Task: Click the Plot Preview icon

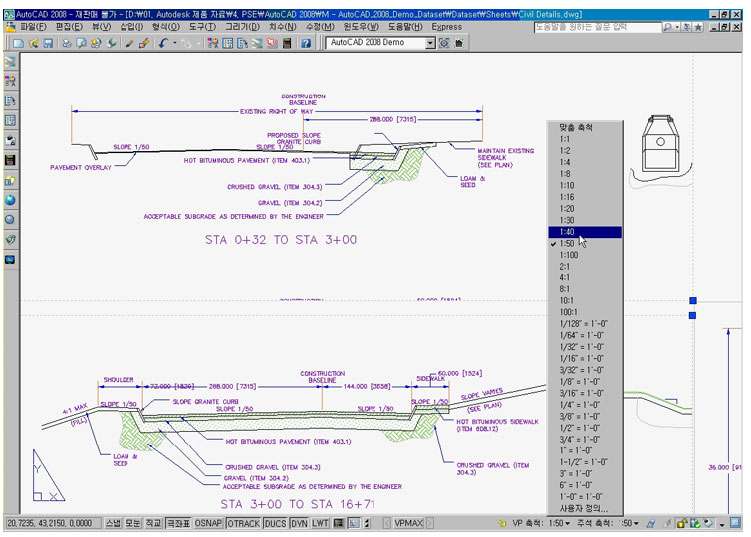Action: pos(81,44)
